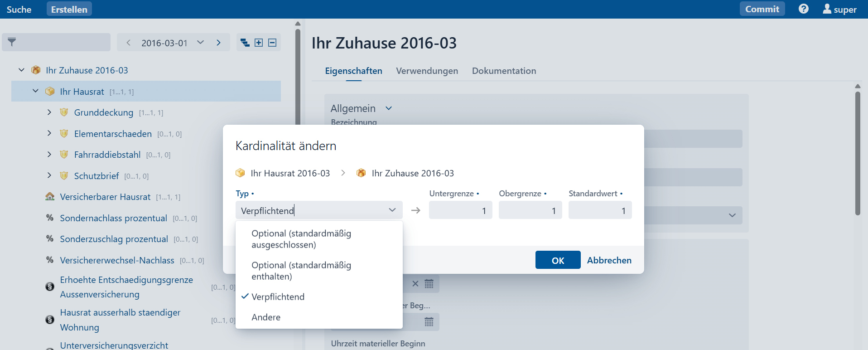Pick the 'Andere' type option
The height and width of the screenshot is (350, 868).
click(266, 317)
